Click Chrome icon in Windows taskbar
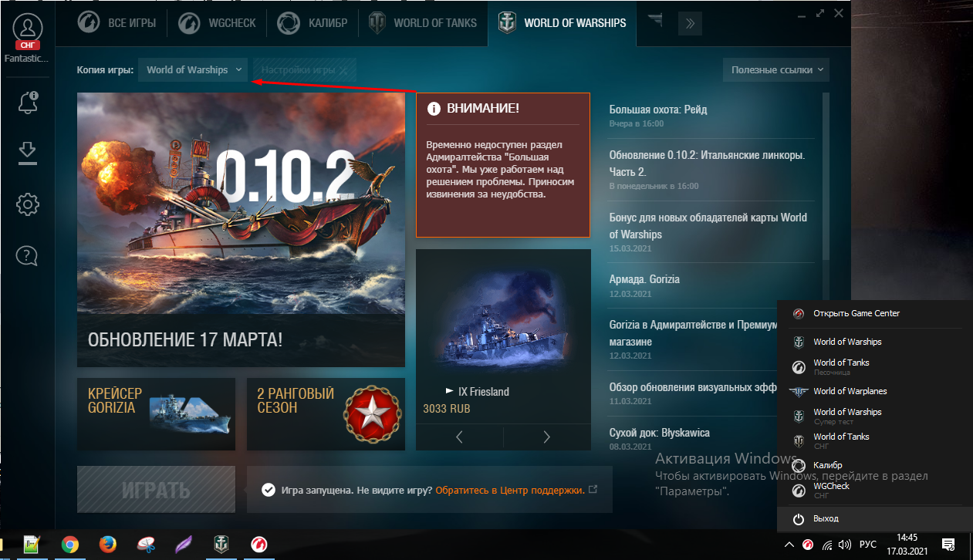This screenshot has width=973, height=560. tap(70, 545)
